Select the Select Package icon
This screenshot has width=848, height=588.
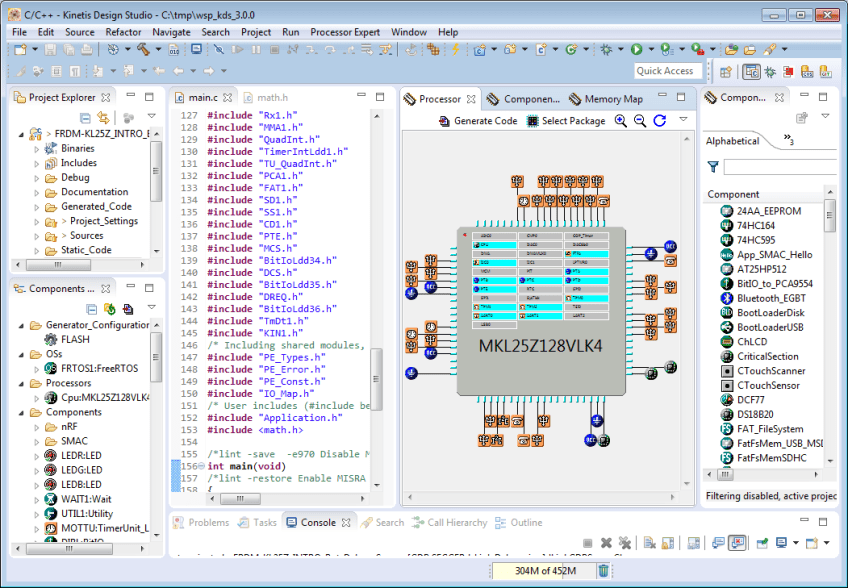click(531, 120)
